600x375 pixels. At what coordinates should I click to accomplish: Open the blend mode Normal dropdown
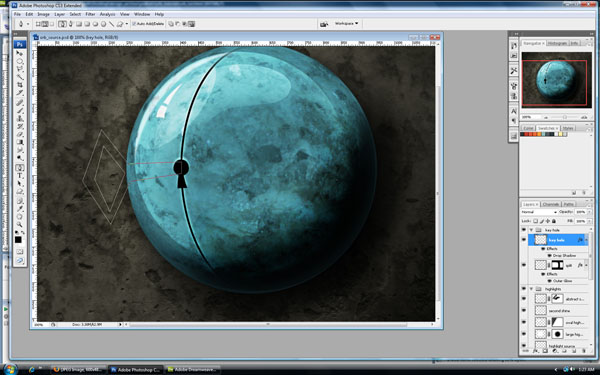(x=539, y=212)
